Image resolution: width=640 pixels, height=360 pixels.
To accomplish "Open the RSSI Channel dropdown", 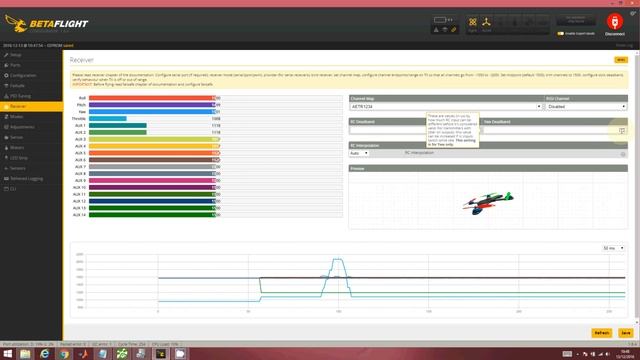I will coord(586,107).
